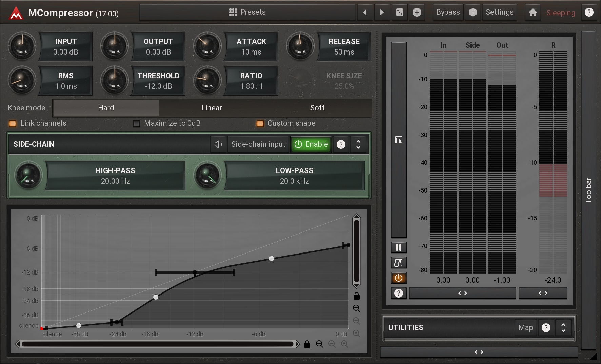Viewport: 601px width, 364px height.
Task: Click the side-chain speaker listen icon
Action: tap(218, 144)
